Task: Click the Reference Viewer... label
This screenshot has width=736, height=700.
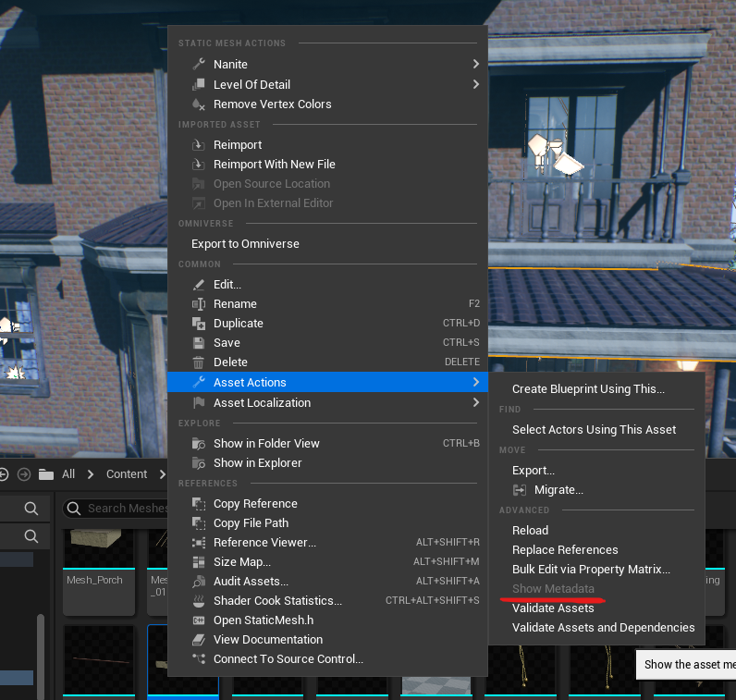Action: (264, 543)
